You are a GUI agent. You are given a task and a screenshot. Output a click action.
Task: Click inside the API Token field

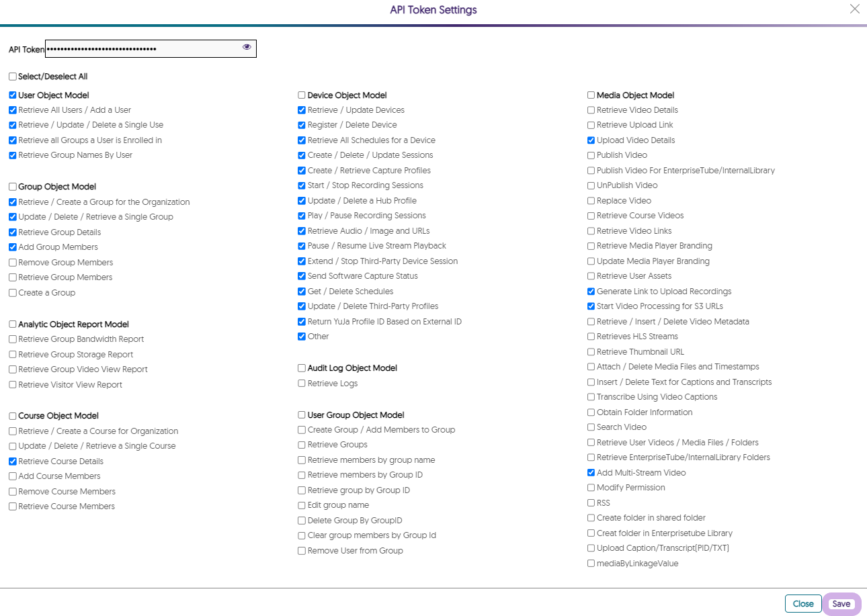[141, 49]
